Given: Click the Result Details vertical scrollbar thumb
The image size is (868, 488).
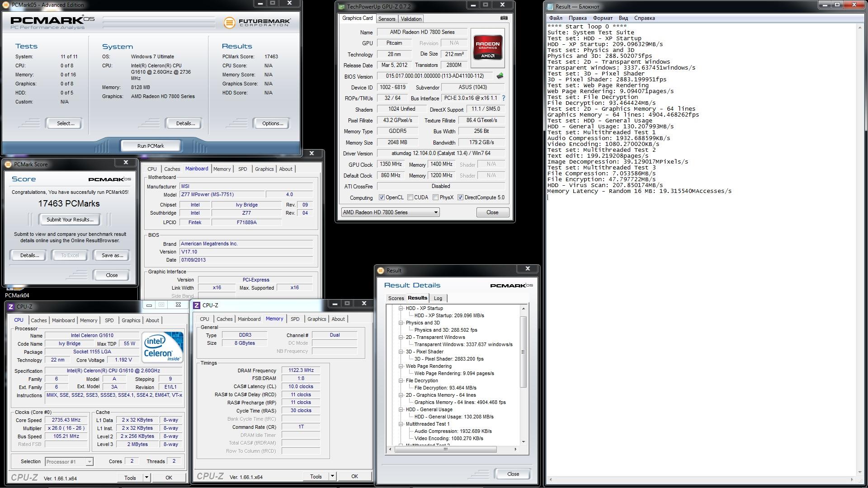Looking at the screenshot, I should pos(523,352).
